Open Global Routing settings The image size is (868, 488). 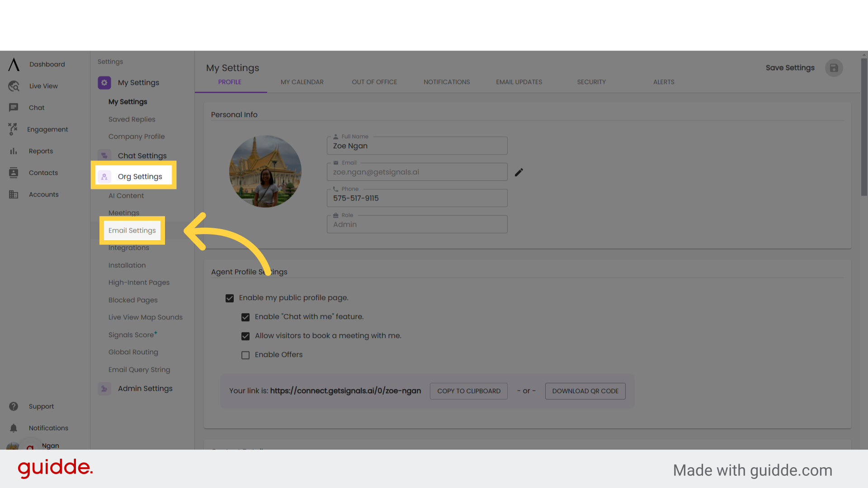[133, 352]
